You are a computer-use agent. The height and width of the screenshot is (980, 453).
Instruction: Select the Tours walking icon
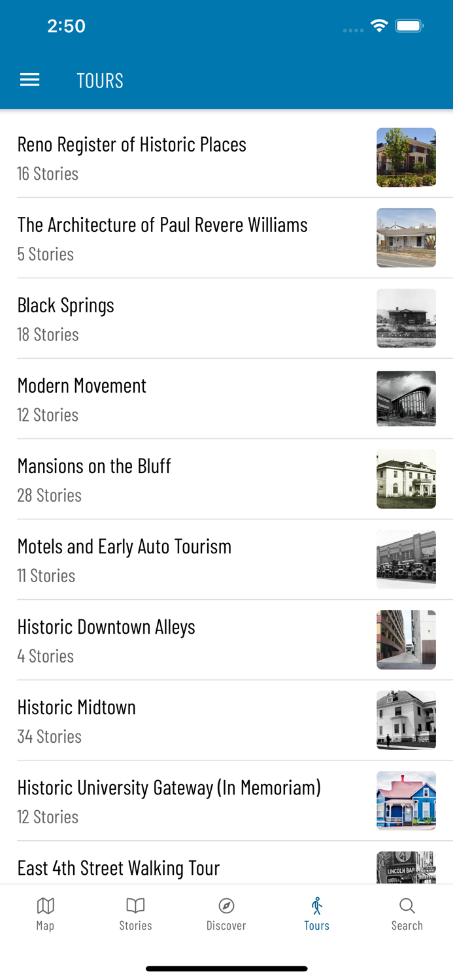coord(316,913)
